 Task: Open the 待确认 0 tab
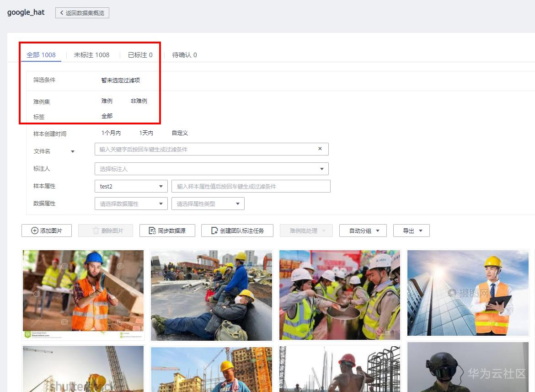click(184, 55)
